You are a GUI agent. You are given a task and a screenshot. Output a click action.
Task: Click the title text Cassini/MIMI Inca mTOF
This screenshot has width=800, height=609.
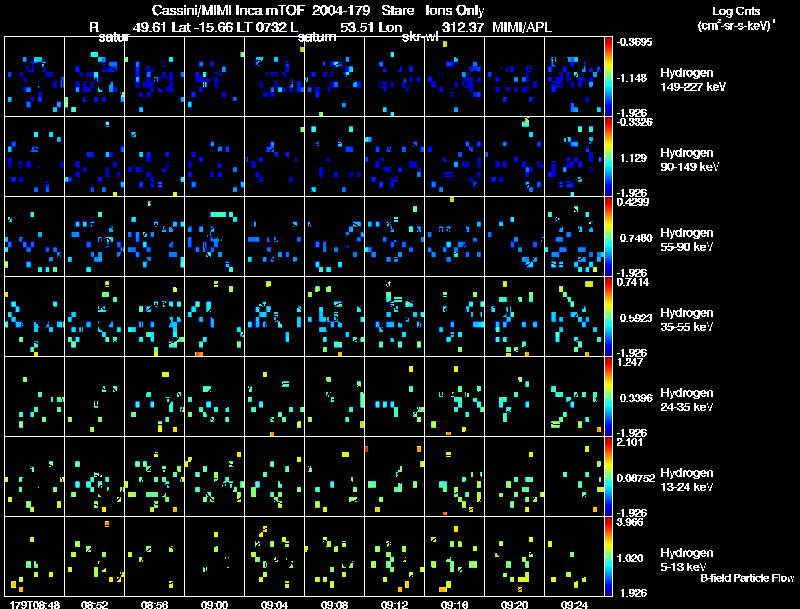(x=228, y=10)
